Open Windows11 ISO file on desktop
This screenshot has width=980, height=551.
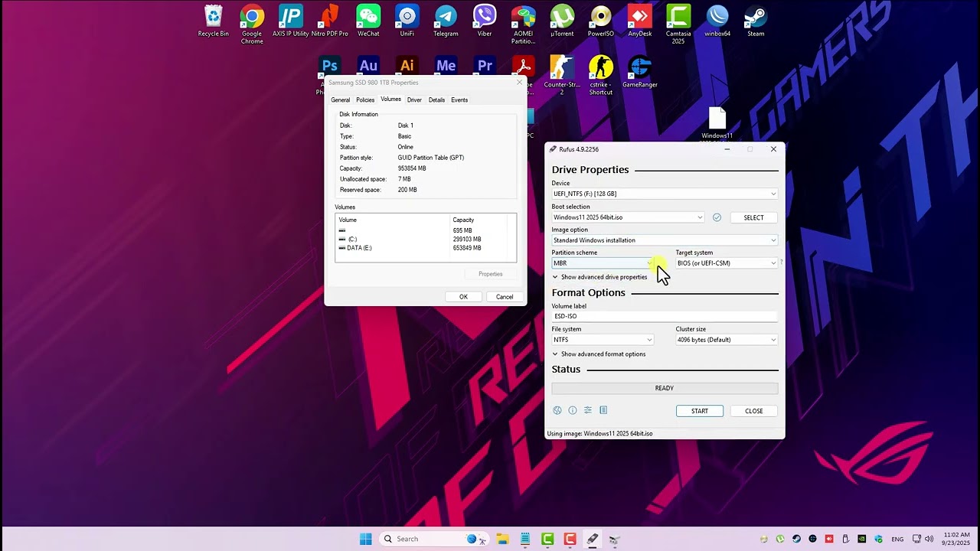point(717,122)
